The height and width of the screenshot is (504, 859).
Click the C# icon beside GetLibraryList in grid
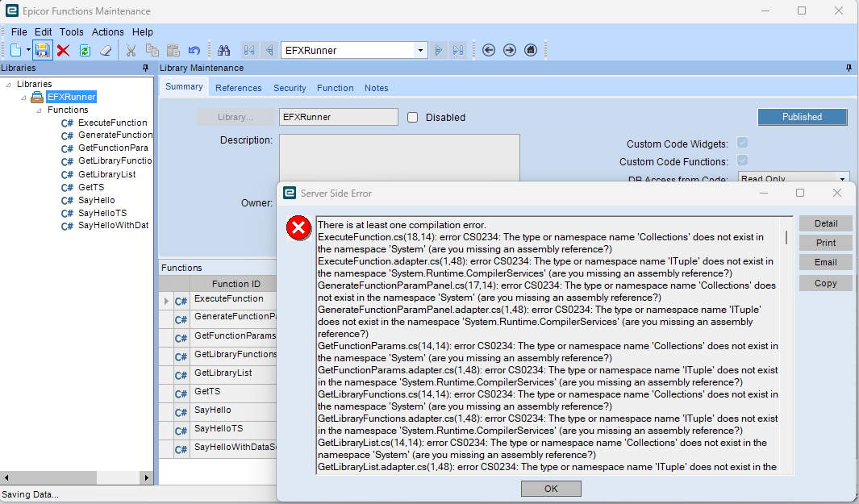tap(181, 375)
